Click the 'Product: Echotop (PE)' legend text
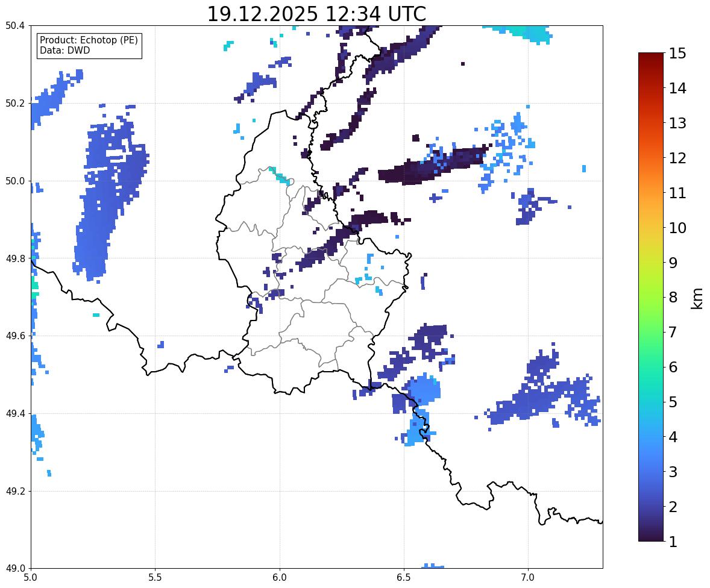Screen dimensions: 710x588 click(89, 40)
